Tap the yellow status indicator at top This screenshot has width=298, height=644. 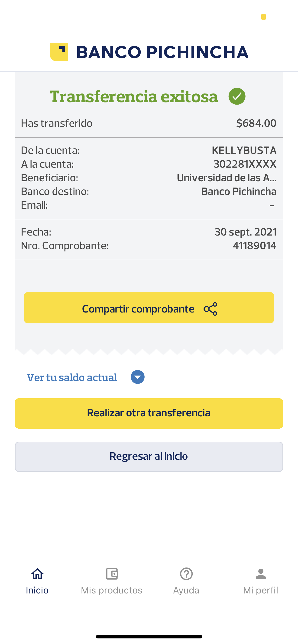point(263,17)
